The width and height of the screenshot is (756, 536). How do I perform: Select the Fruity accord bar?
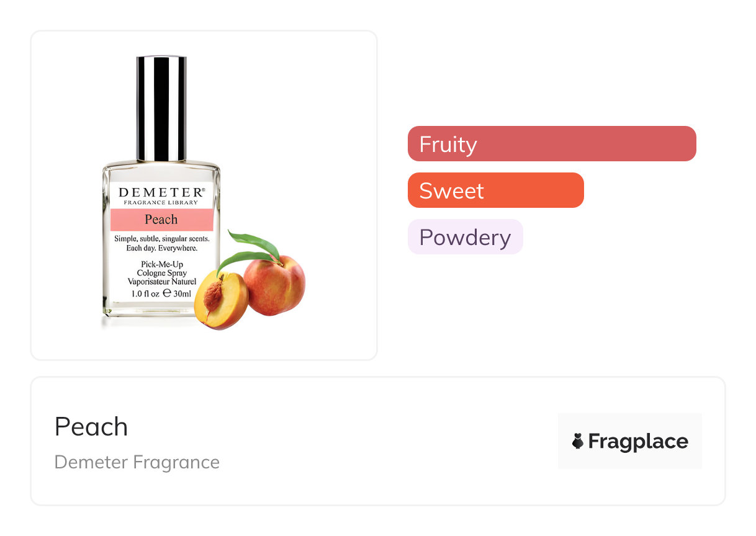pos(552,144)
